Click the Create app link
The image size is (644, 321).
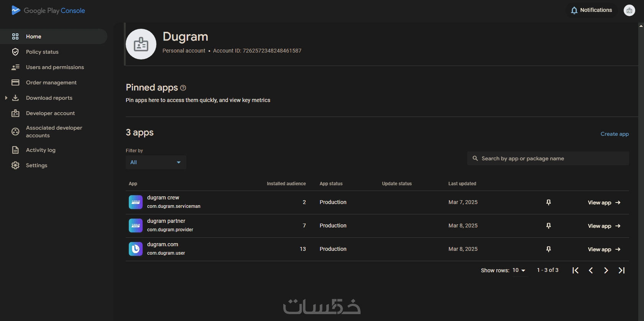[614, 134]
